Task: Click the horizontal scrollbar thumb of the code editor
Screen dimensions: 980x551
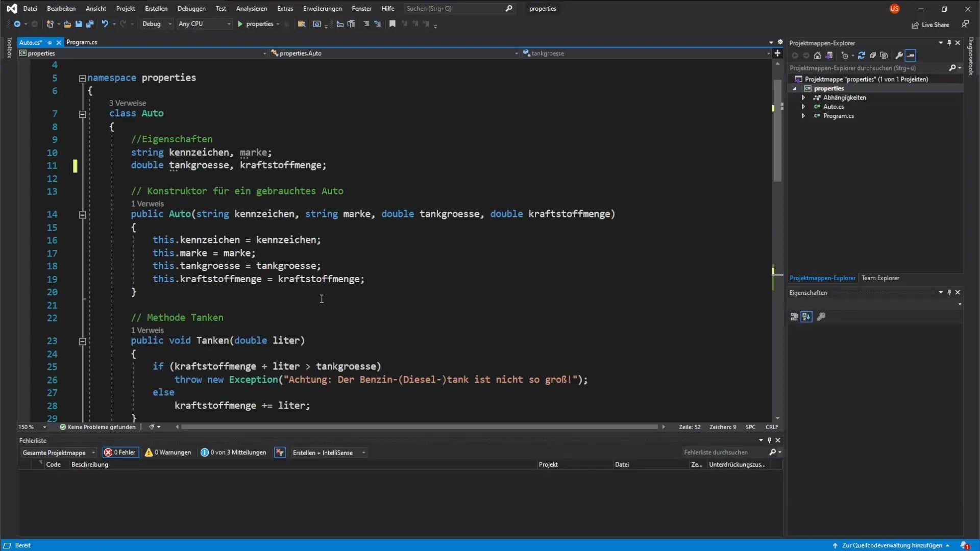Action: pos(420,427)
